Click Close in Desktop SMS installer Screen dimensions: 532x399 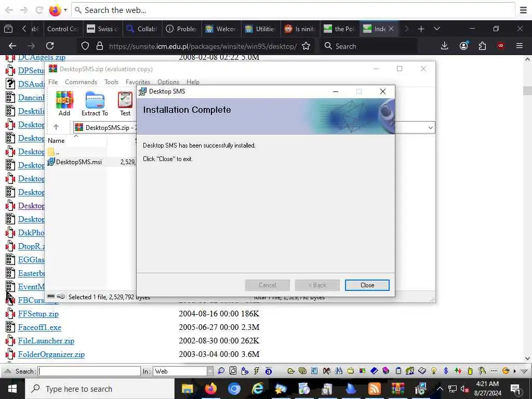367,285
